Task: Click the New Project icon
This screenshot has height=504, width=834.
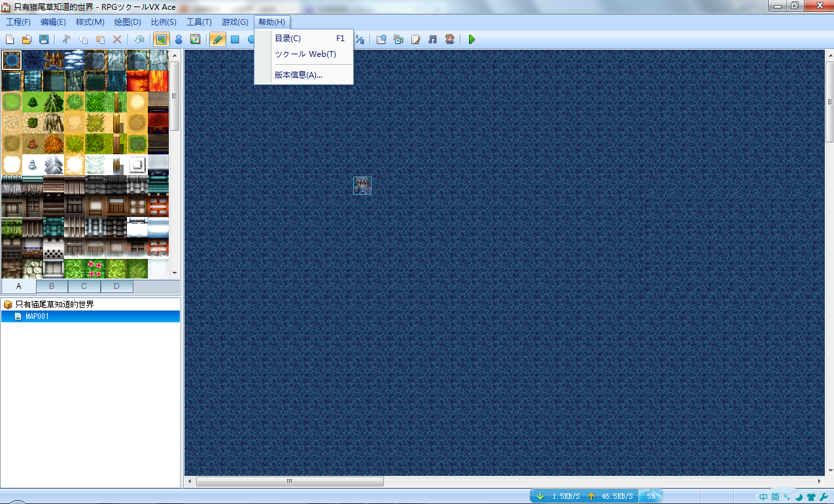Action: point(10,39)
